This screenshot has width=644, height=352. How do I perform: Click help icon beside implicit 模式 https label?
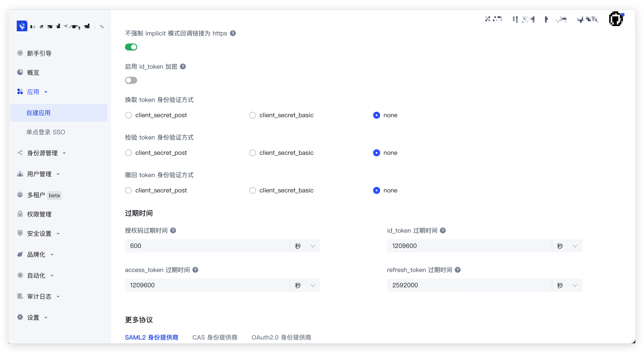(x=233, y=33)
